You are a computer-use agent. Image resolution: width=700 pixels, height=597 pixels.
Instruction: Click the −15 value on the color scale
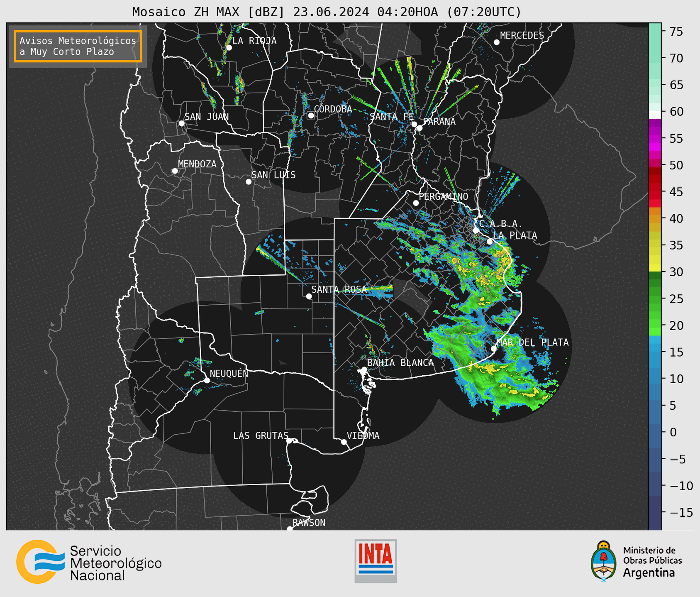681,512
